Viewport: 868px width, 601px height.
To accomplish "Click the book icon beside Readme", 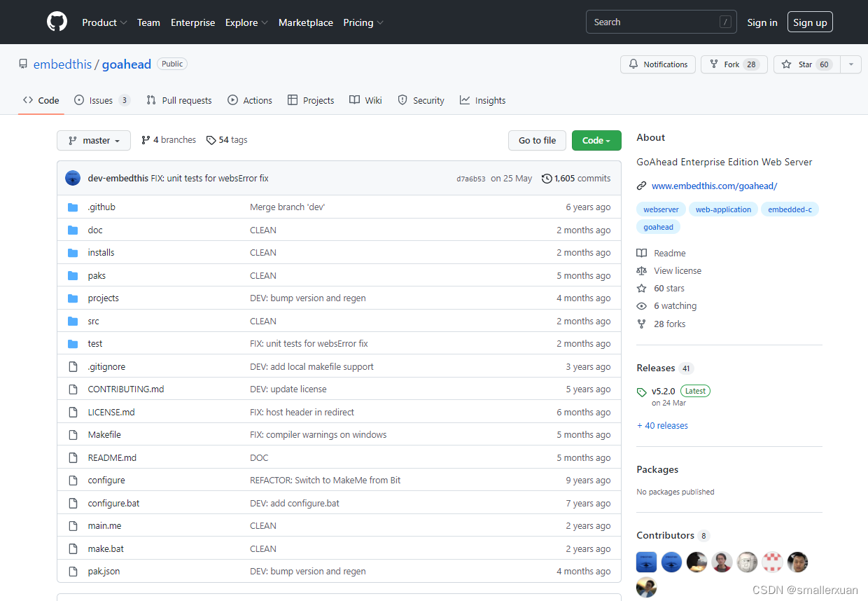I will [642, 254].
